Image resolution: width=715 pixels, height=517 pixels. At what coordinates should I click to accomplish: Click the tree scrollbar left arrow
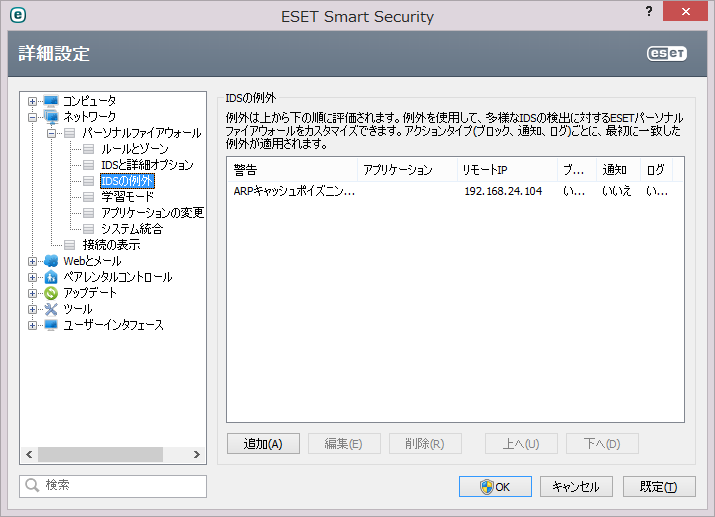(29, 455)
